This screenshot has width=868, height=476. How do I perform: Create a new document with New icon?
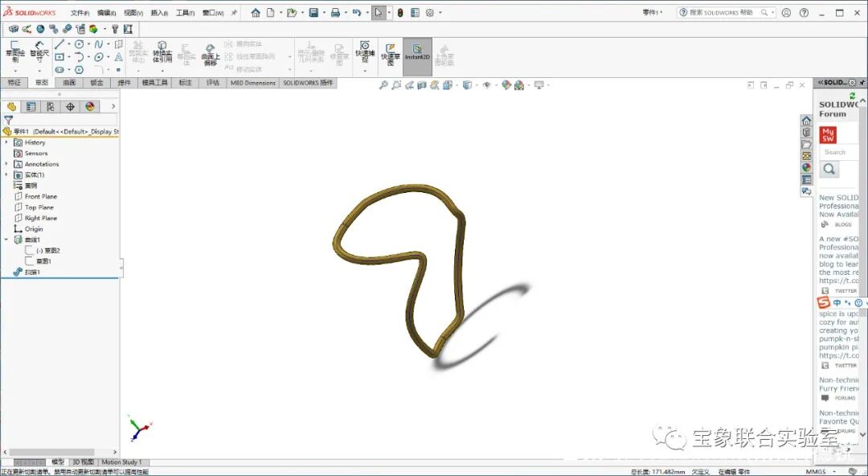271,13
